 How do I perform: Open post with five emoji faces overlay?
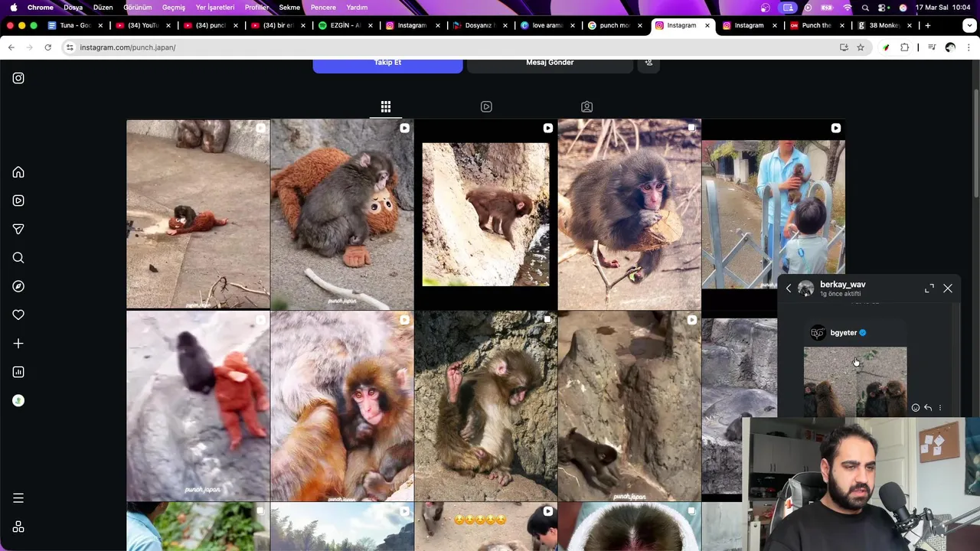[x=485, y=527]
